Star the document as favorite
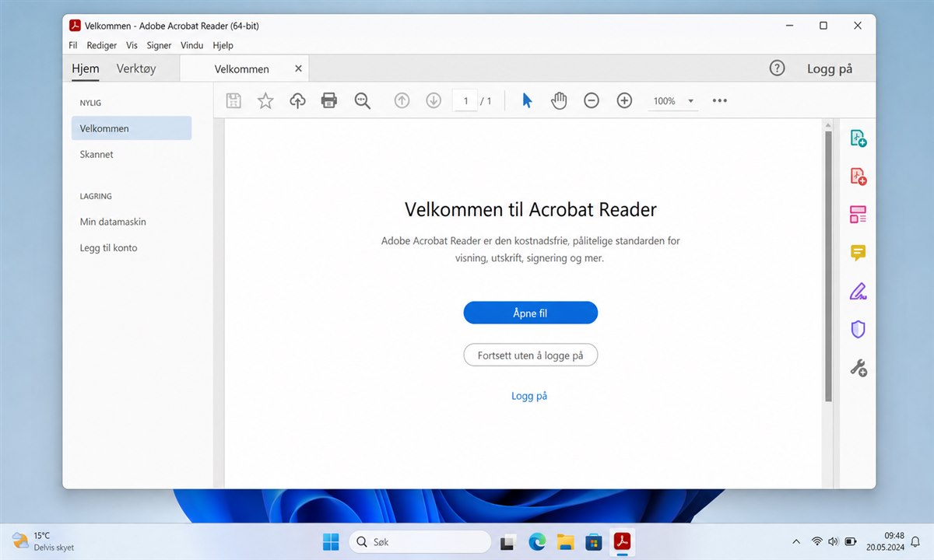 [x=265, y=100]
